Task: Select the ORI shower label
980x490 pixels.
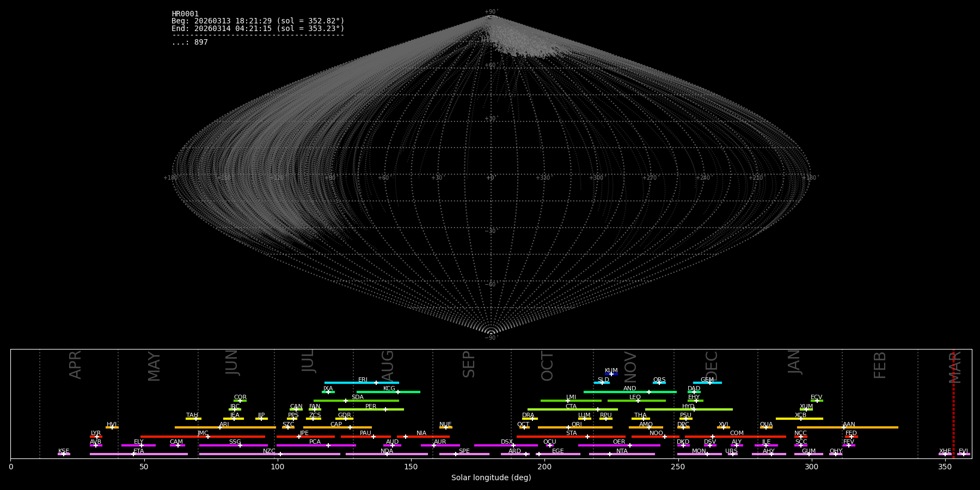Action: point(577,425)
